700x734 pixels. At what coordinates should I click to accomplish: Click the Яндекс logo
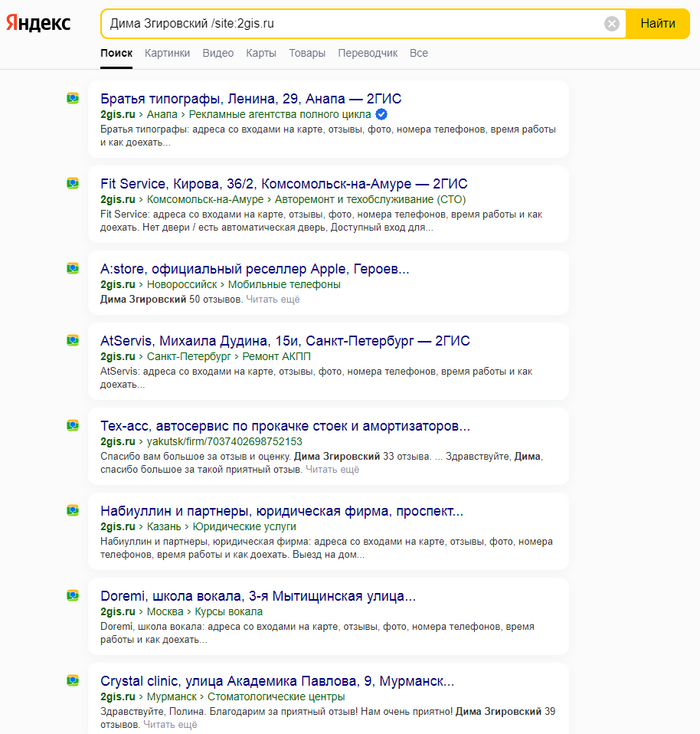[38, 23]
